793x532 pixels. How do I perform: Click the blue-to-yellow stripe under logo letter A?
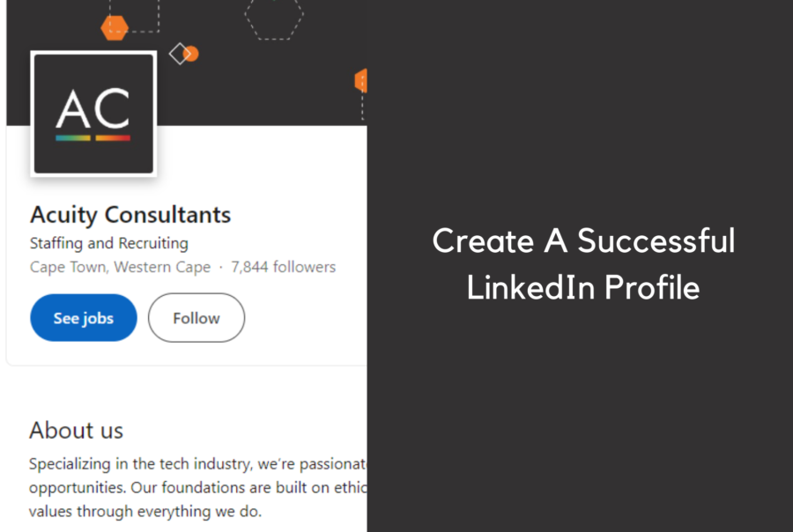[x=73, y=138]
